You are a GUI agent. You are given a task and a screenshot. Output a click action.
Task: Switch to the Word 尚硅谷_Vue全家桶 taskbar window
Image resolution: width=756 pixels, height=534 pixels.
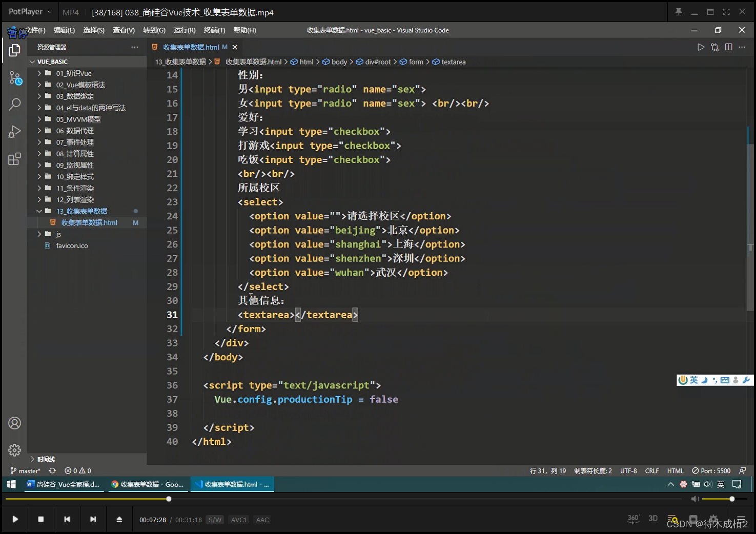[63, 484]
